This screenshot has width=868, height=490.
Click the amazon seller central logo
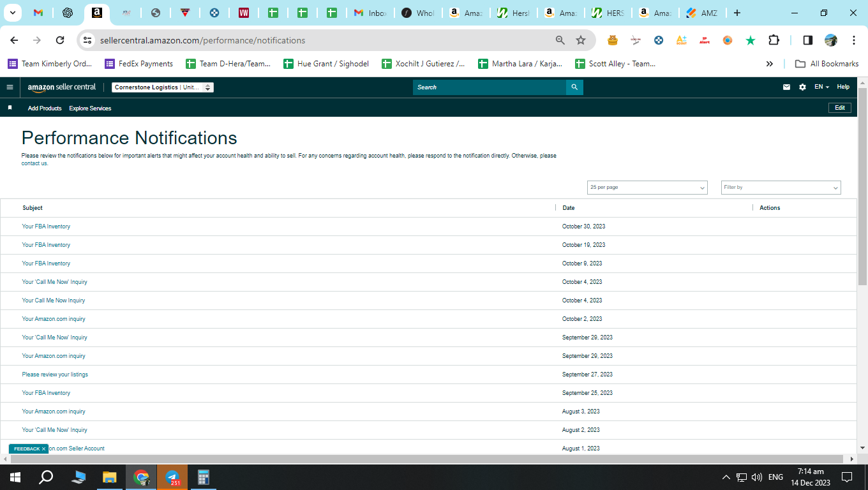[62, 87]
